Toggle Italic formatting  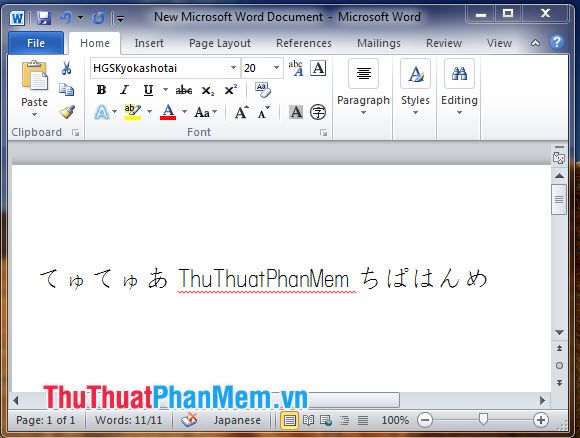[x=125, y=90]
